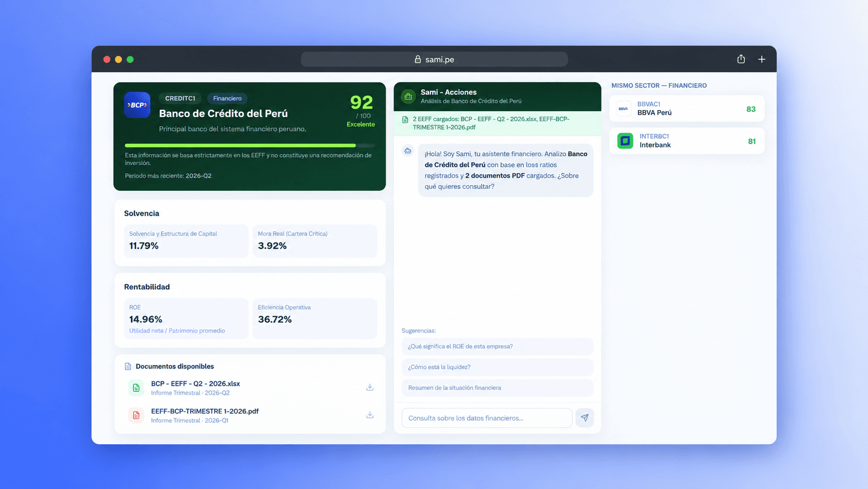868x489 pixels.
Task: Click Utilidad neta / Patrimonio promedio caption
Action: pyautogui.click(x=177, y=331)
